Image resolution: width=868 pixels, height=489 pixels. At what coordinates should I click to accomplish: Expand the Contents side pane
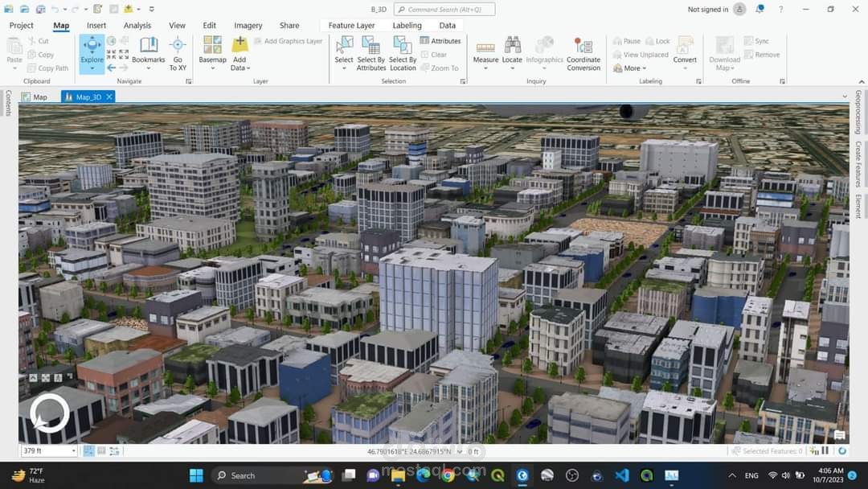[8, 103]
